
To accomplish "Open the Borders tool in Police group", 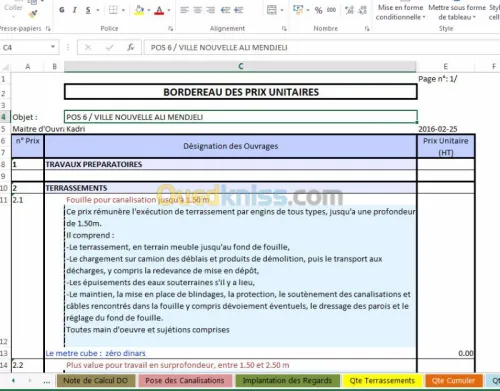I will pos(113,10).
